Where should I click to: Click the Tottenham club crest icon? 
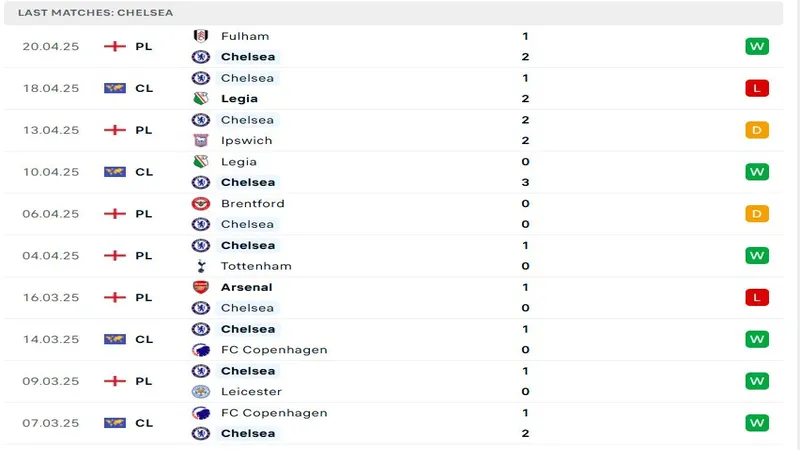(x=201, y=266)
